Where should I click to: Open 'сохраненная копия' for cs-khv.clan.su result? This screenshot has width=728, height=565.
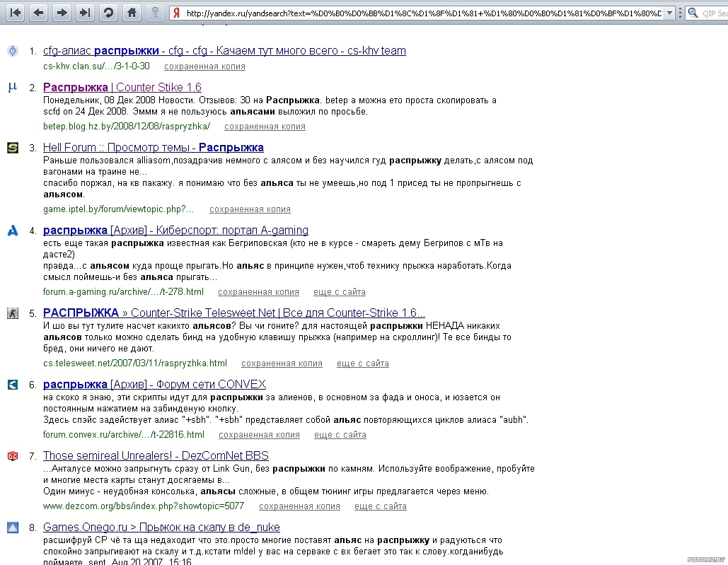[x=204, y=66]
